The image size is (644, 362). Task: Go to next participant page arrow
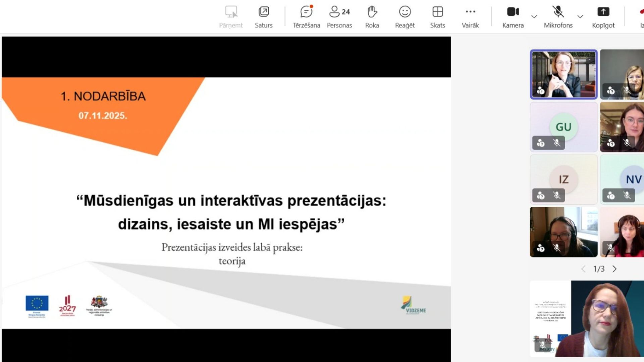click(614, 269)
